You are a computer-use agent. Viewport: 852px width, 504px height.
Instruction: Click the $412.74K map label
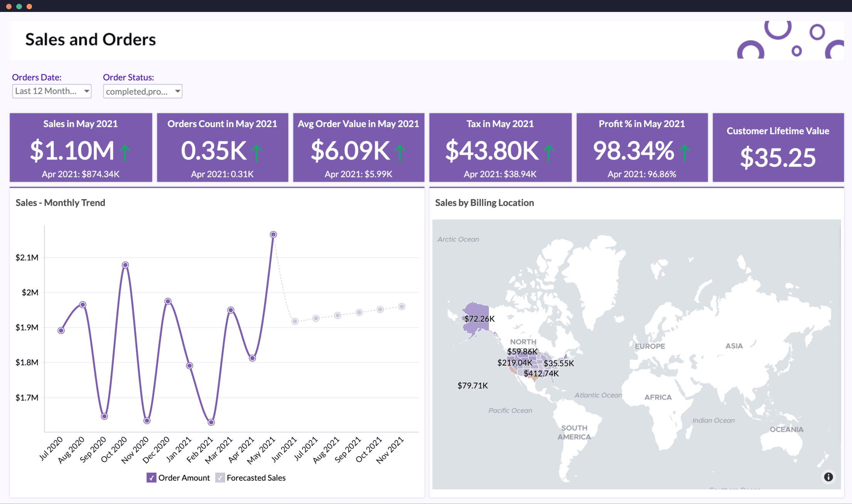[x=541, y=373]
